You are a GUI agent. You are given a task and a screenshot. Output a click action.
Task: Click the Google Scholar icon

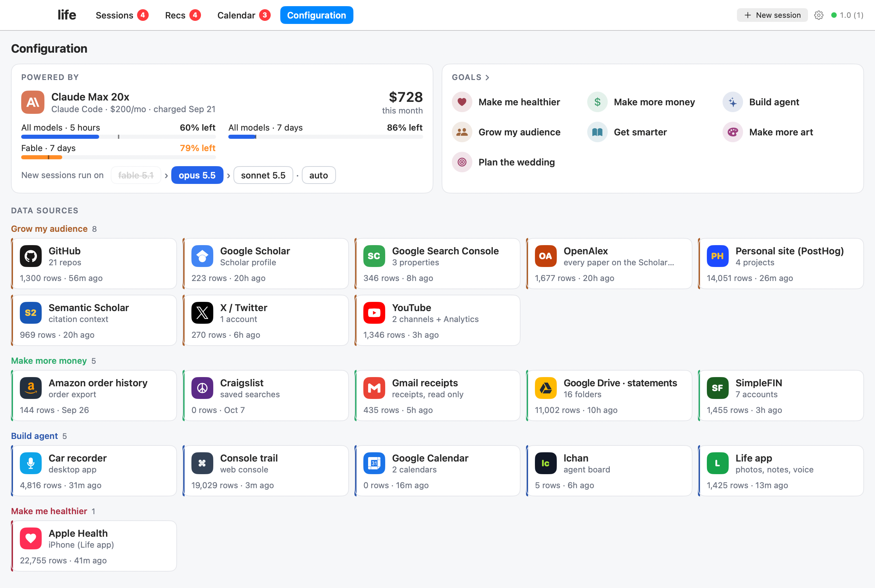point(202,256)
